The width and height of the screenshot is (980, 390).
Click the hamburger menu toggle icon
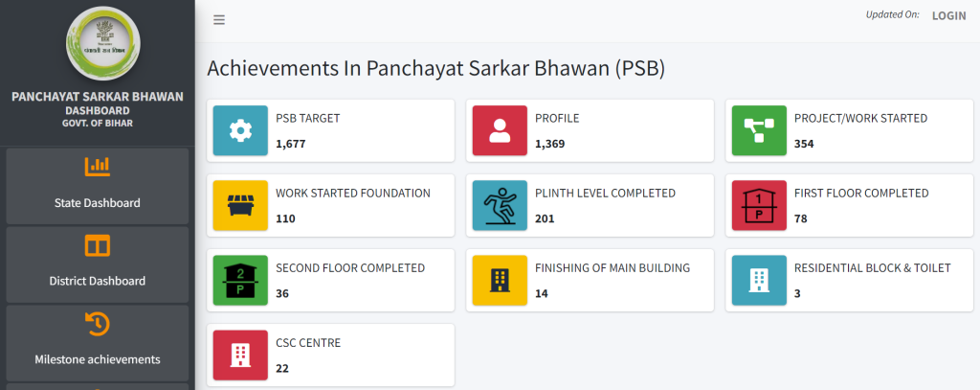coord(219,19)
